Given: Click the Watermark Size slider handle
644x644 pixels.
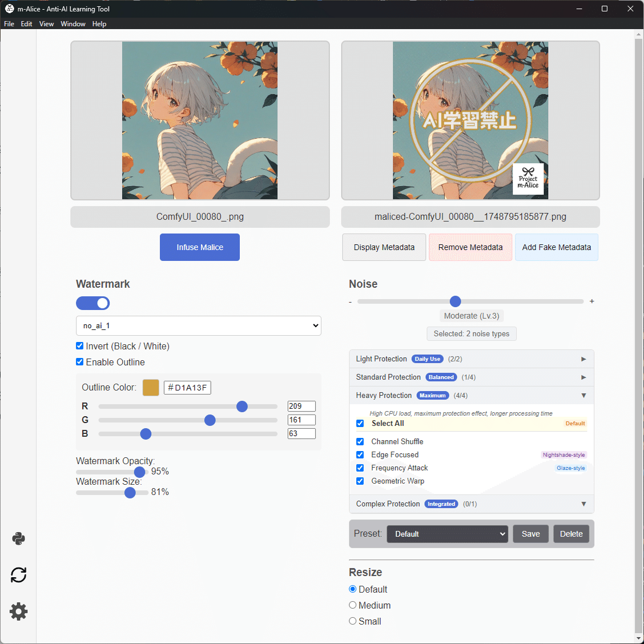Looking at the screenshot, I should [130, 493].
